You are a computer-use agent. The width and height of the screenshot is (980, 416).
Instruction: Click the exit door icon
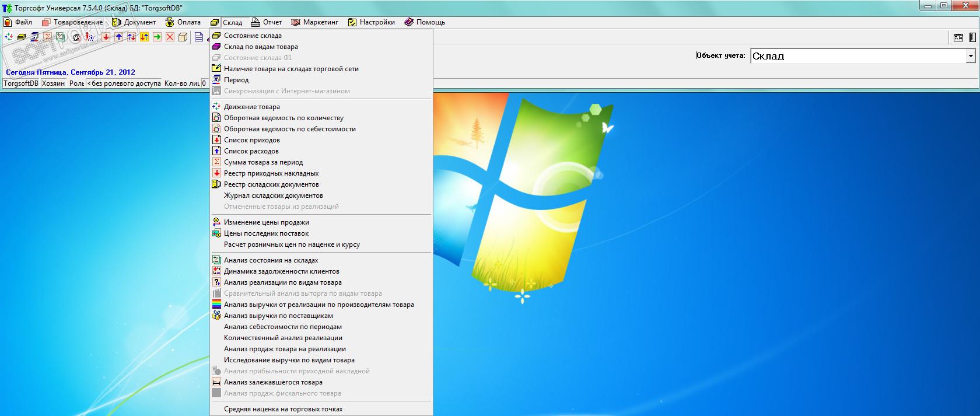coord(971,37)
